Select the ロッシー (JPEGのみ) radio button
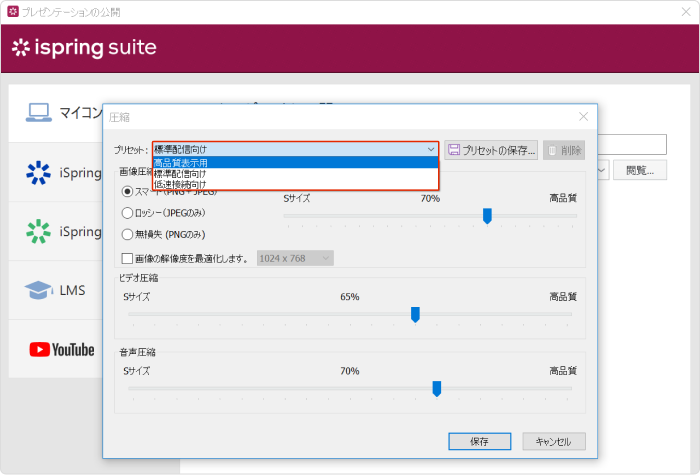The image size is (700, 475). [127, 213]
